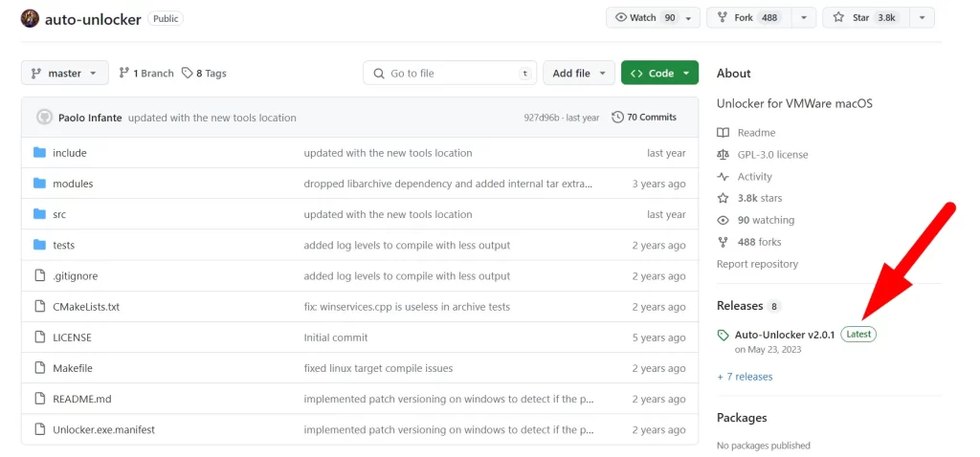Click the Paolo Infante commit avatar
Image resolution: width=980 pixels, height=457 pixels.
click(44, 118)
